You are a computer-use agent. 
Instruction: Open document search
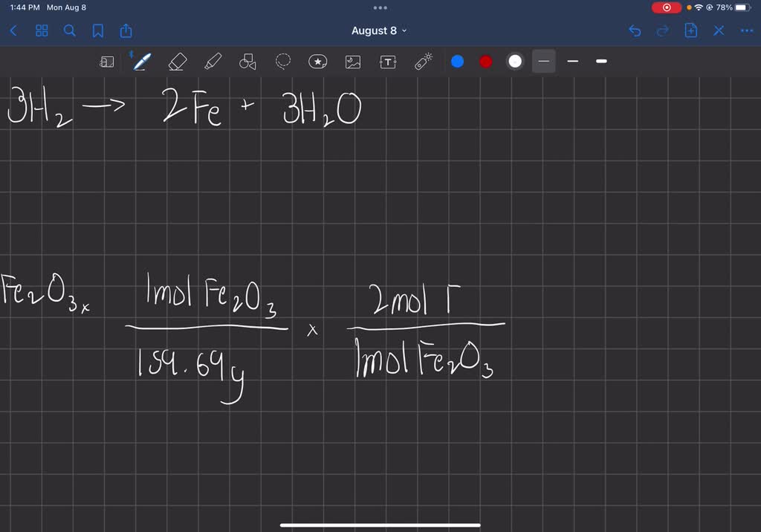tap(69, 30)
